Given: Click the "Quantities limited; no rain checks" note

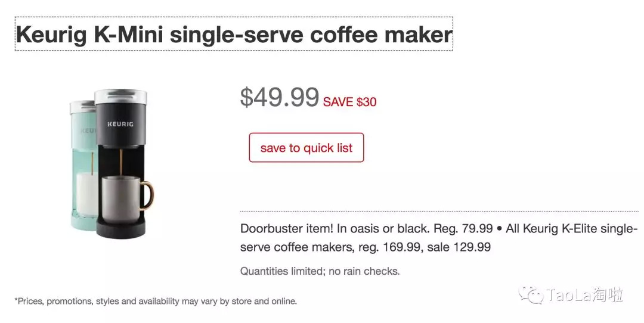Looking at the screenshot, I should pyautogui.click(x=320, y=271).
